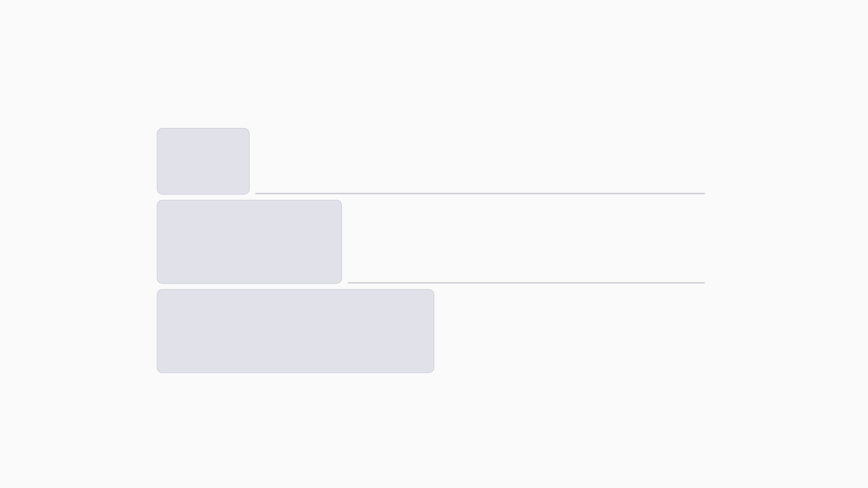Viewport: 868px width, 488px height.
Task: Select the bottom gray rounded rectangle
Action: pos(295,331)
